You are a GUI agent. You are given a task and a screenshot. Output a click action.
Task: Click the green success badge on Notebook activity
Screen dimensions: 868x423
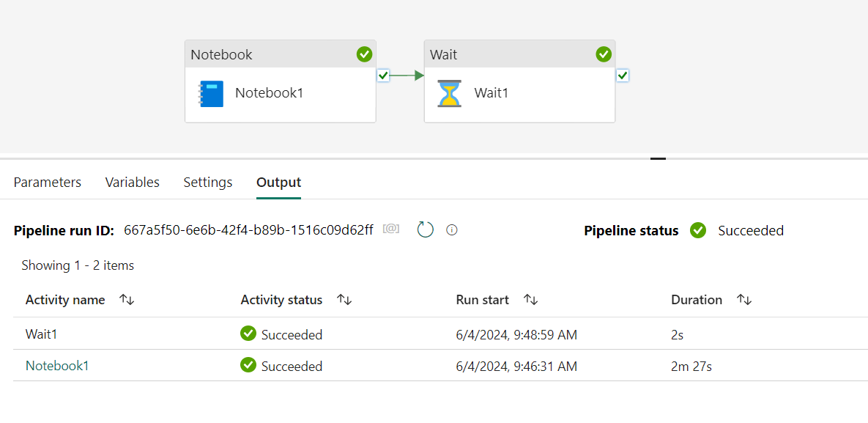click(x=364, y=54)
